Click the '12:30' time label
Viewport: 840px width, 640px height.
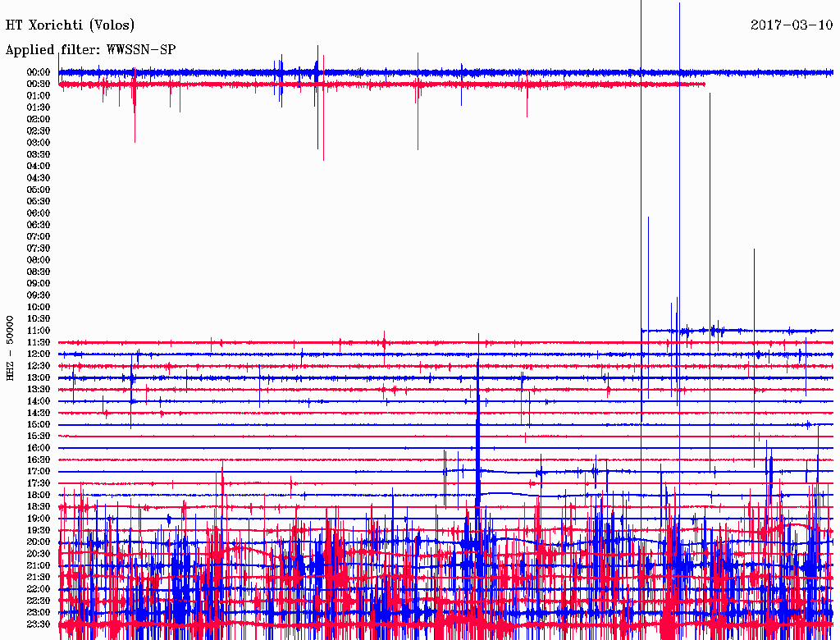[x=39, y=366]
